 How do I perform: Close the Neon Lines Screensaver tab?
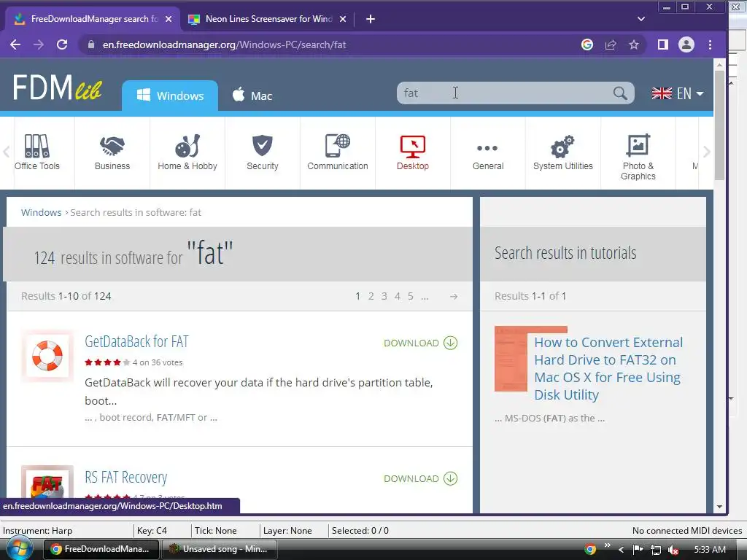tap(343, 19)
